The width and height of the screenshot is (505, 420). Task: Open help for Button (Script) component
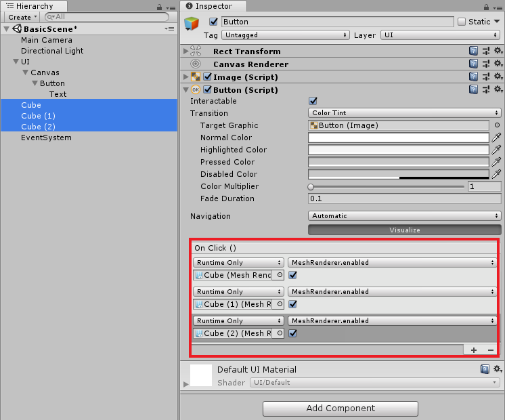[473, 89]
